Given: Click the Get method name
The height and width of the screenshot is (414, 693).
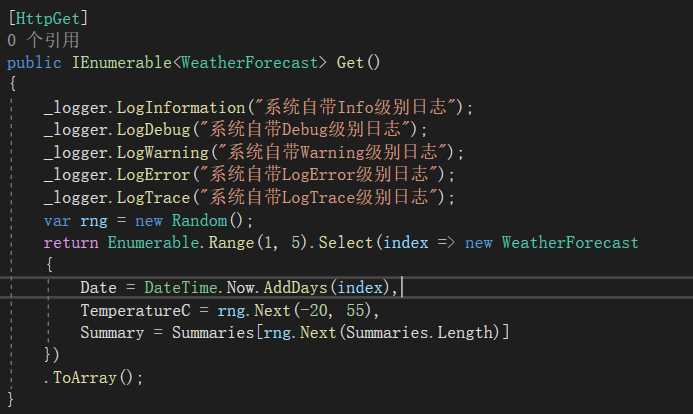Looking at the screenshot, I should coord(350,62).
